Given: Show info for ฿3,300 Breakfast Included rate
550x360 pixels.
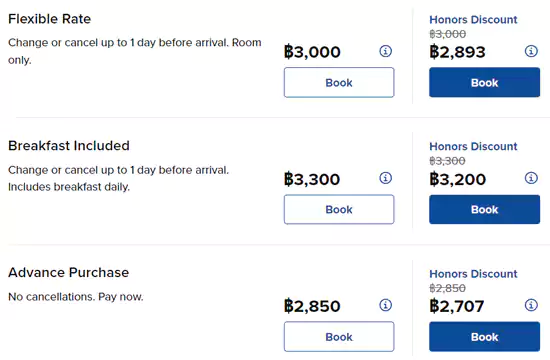Looking at the screenshot, I should [x=385, y=178].
